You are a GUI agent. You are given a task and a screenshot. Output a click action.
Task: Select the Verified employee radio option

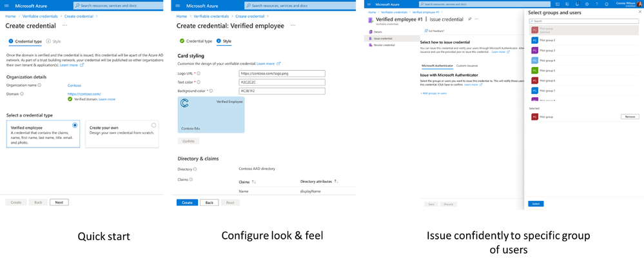pyautogui.click(x=75, y=126)
